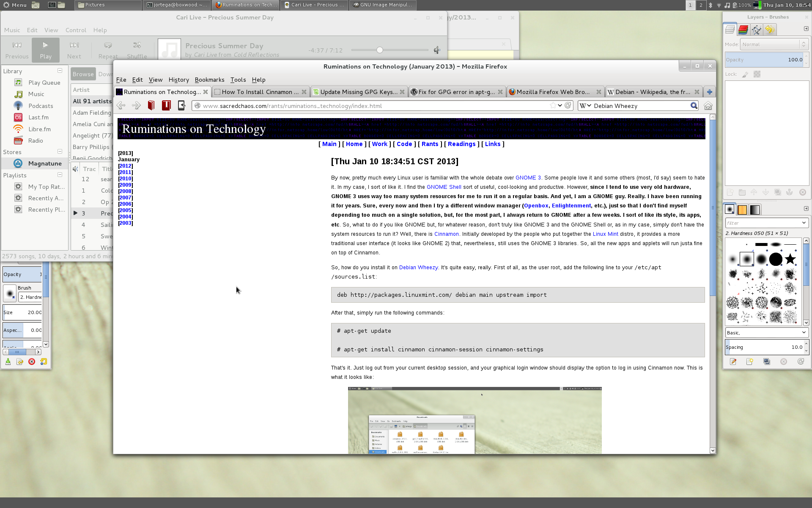Switch to the Gradients tab icon in GIMP
The height and width of the screenshot is (508, 812).
click(755, 210)
